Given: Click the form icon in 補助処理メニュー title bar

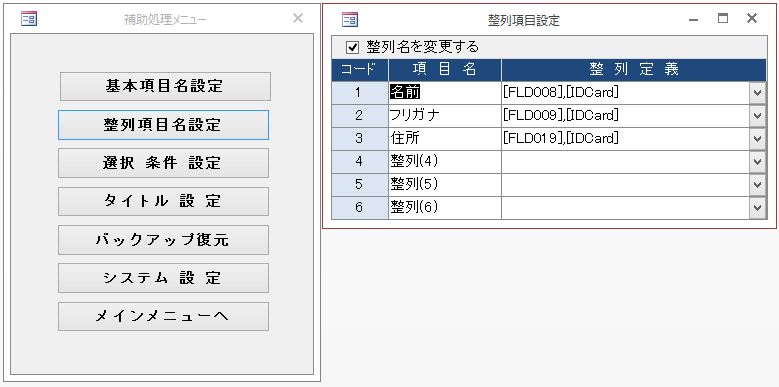Looking at the screenshot, I should 29,19.
